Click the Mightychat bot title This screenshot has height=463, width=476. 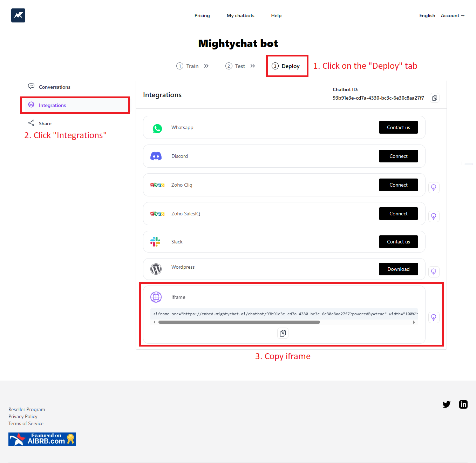pyautogui.click(x=238, y=43)
